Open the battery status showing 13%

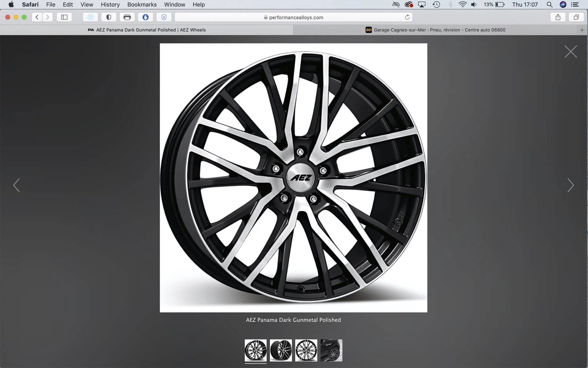click(494, 4)
